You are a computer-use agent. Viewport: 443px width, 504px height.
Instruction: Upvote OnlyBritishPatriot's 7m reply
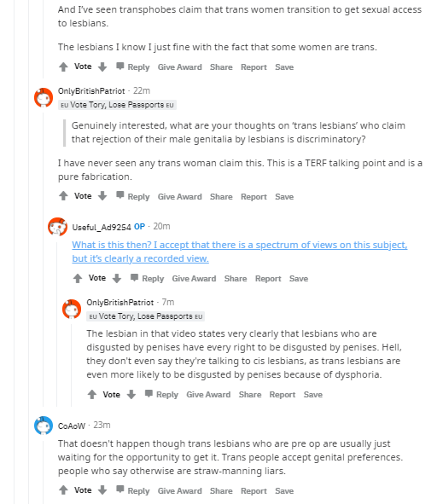click(x=92, y=394)
